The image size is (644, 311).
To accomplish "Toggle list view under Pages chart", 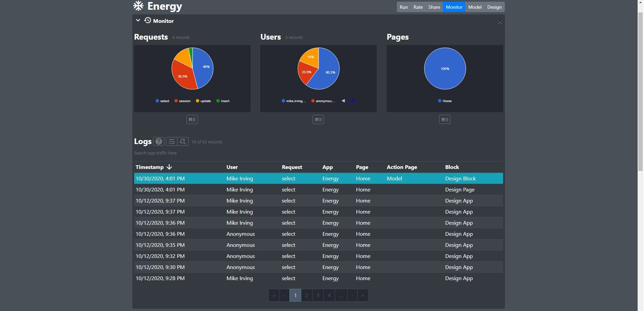I will 445,120.
